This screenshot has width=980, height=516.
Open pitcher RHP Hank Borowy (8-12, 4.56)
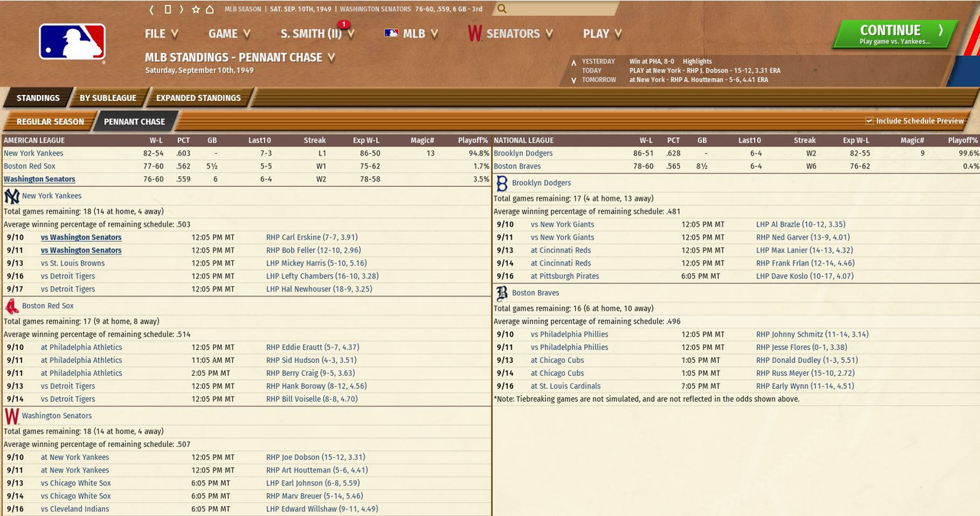tap(316, 387)
